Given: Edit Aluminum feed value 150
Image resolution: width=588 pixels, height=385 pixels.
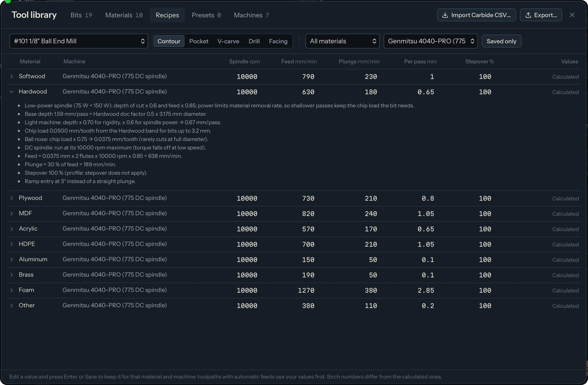Looking at the screenshot, I should (308, 260).
